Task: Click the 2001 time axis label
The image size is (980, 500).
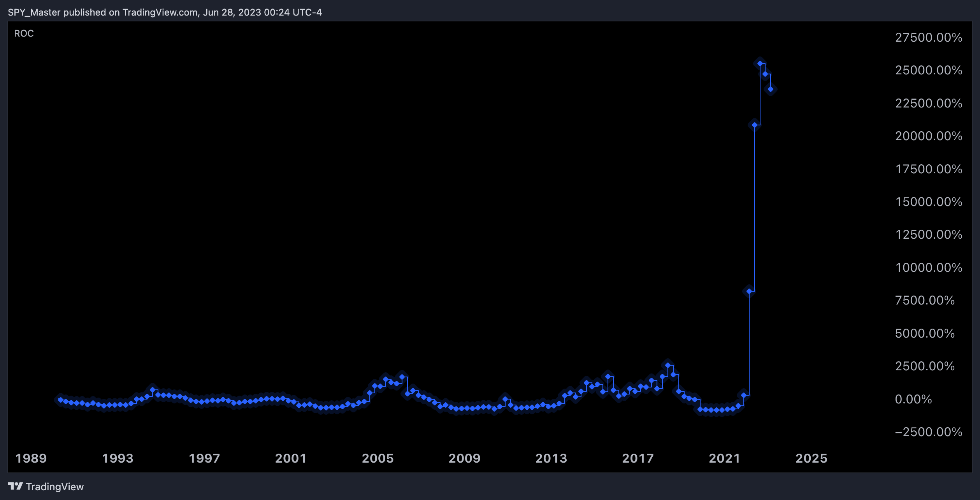Action: [x=291, y=458]
